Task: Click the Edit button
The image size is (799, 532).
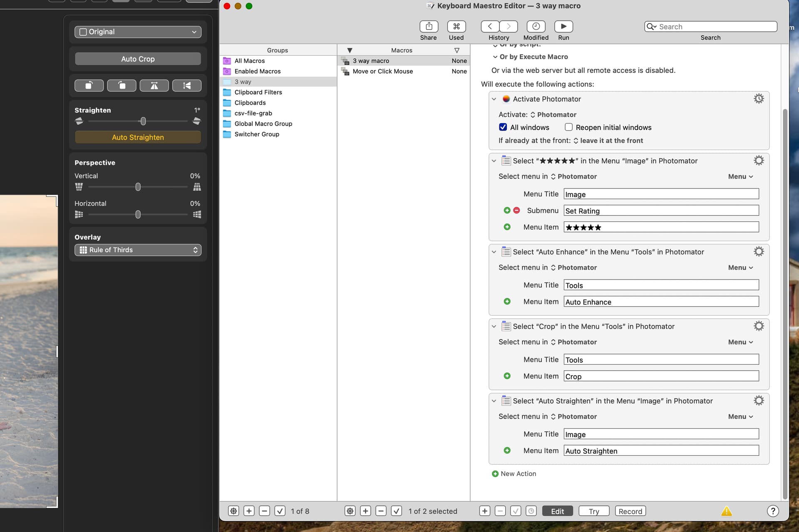Action: 558,511
